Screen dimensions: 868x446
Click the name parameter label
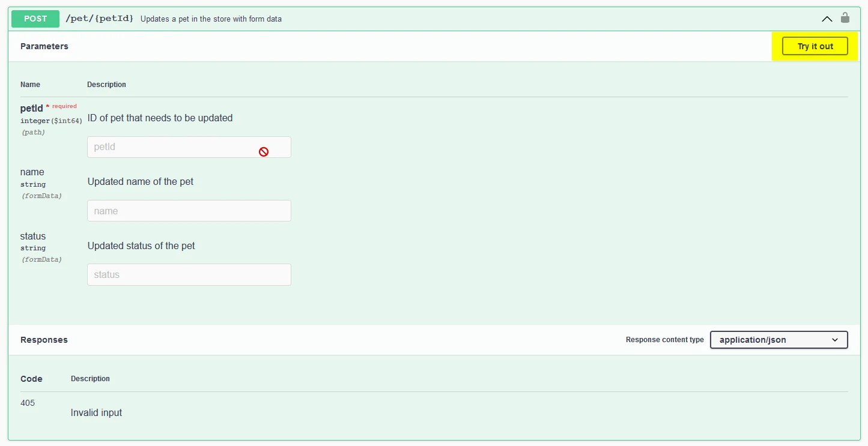pos(32,172)
